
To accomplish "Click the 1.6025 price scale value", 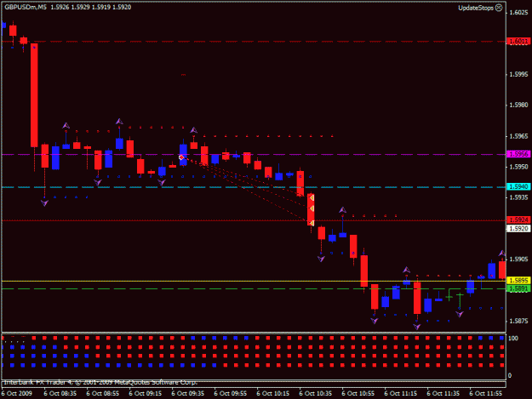I will (518, 13).
